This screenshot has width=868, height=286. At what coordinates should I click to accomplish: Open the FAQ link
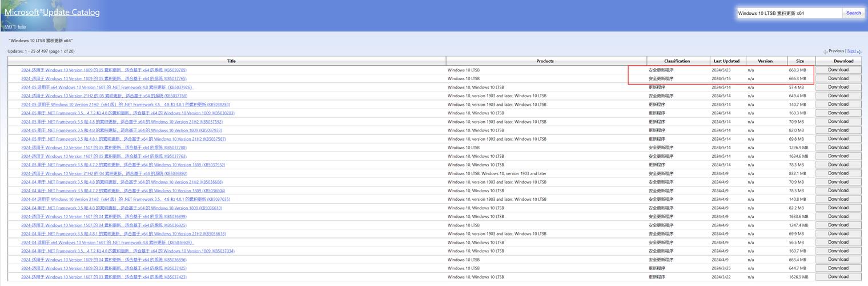point(8,27)
